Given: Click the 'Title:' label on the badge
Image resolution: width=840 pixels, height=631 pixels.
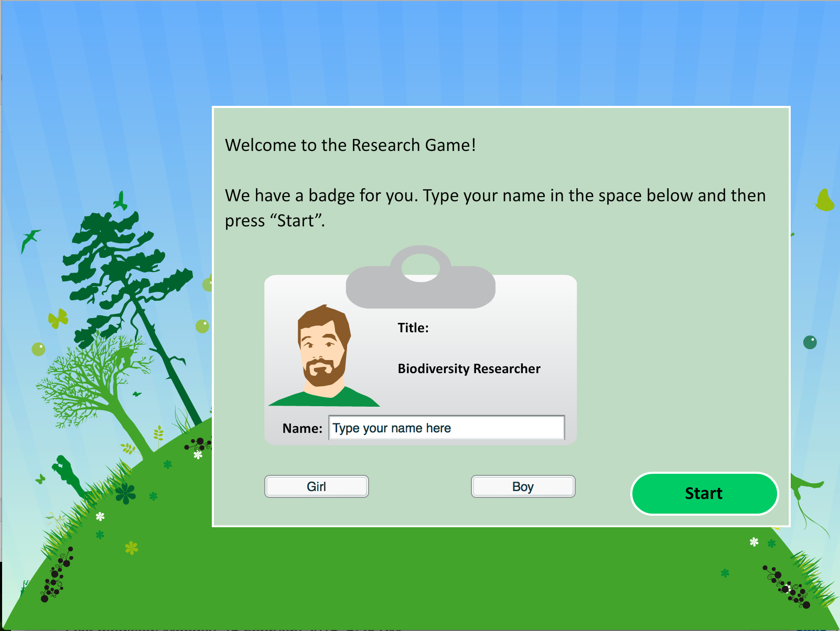Looking at the screenshot, I should point(413,328).
